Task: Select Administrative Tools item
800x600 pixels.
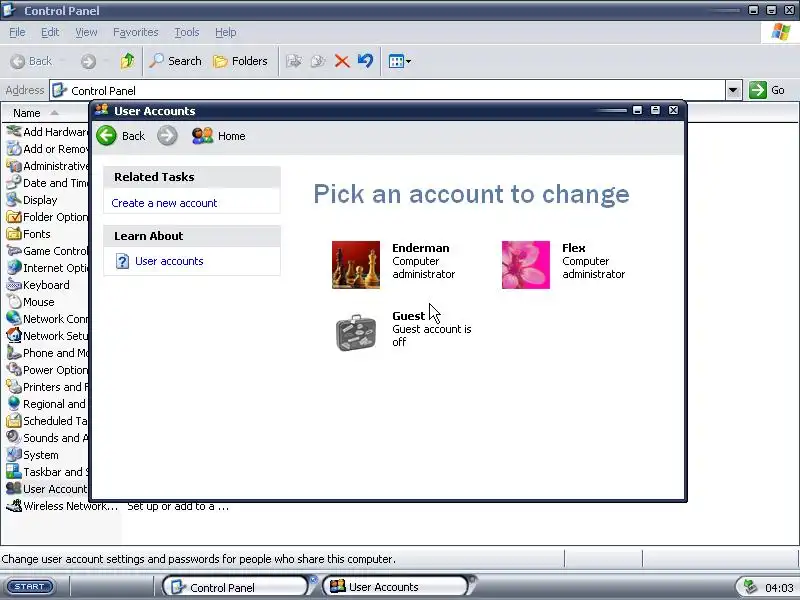Action: (x=47, y=166)
